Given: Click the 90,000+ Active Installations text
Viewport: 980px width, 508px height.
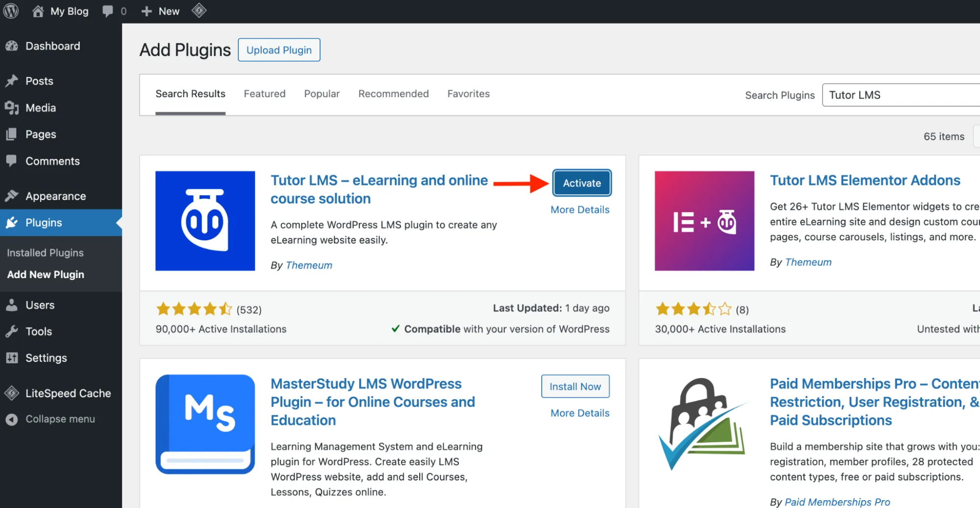Looking at the screenshot, I should [x=221, y=329].
